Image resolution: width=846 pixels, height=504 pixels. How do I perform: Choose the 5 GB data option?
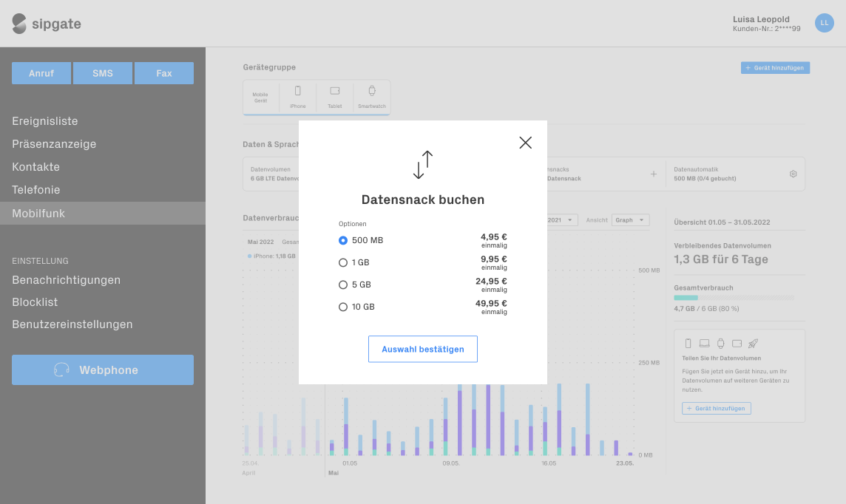coord(354,285)
